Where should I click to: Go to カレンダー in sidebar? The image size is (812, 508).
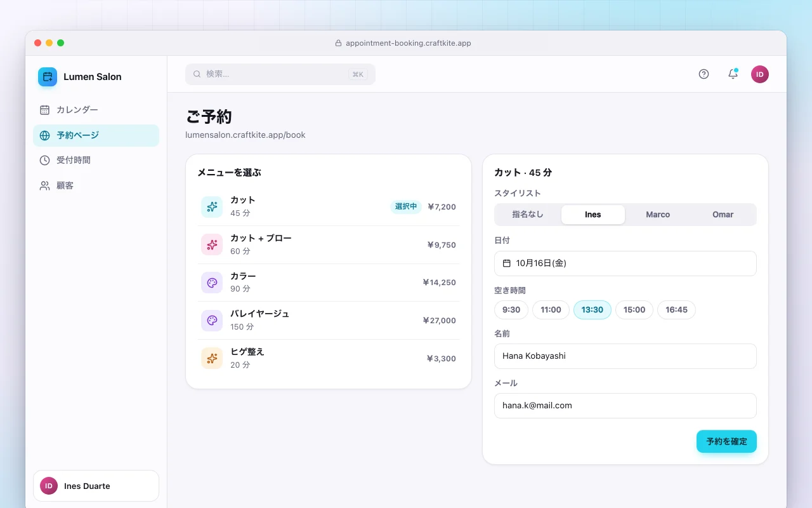[x=96, y=110]
